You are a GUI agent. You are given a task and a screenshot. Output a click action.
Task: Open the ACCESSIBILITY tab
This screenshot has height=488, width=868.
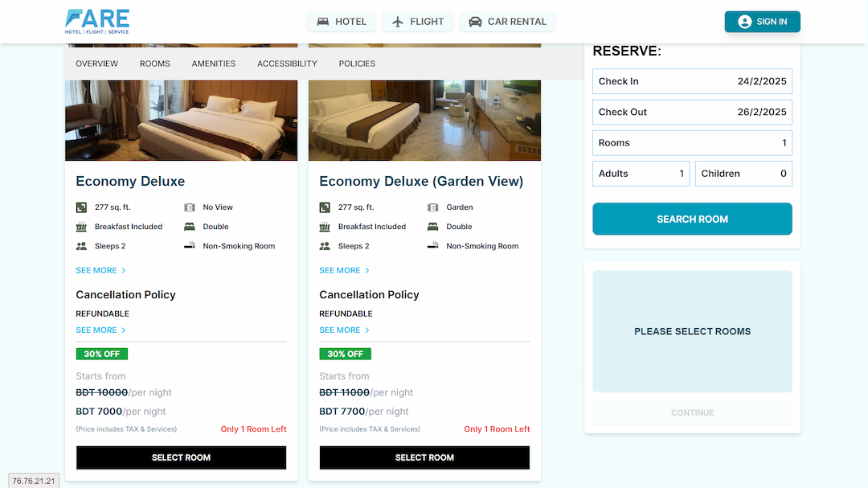point(287,64)
